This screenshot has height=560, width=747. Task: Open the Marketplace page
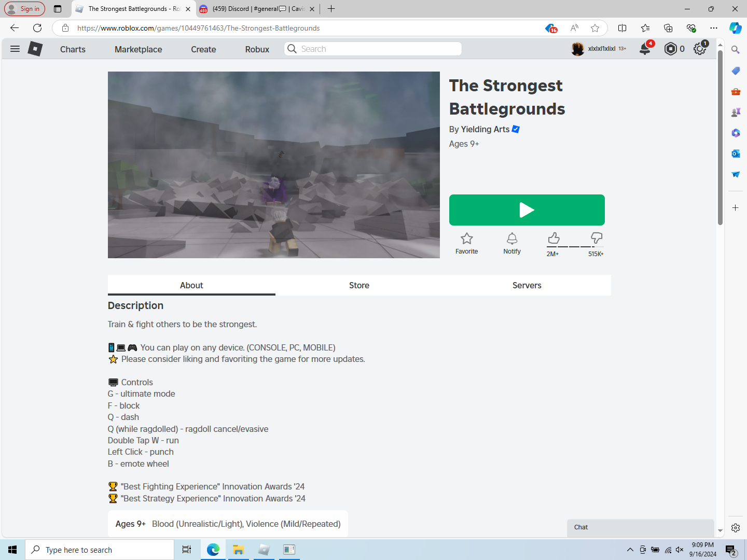tap(139, 49)
